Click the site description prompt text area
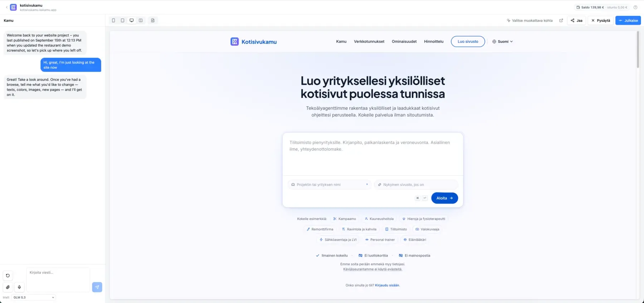This screenshot has width=644, height=303. coord(373,154)
